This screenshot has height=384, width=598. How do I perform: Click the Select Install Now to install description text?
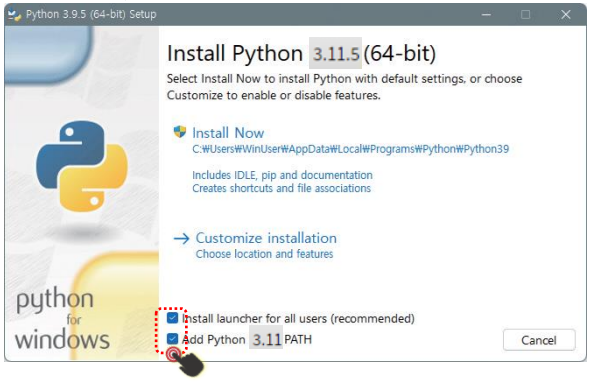point(344,87)
